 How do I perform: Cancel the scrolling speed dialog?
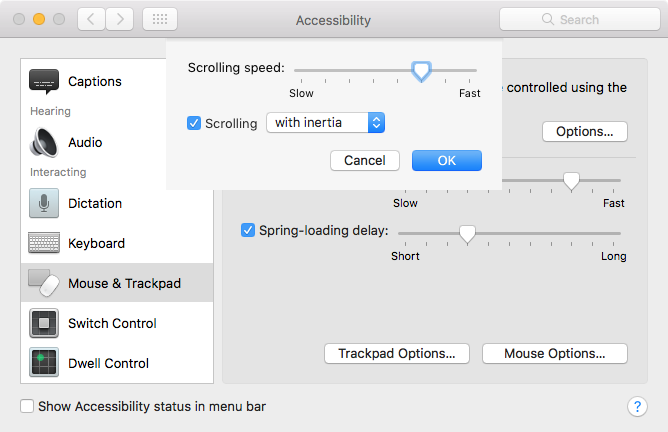tap(364, 160)
